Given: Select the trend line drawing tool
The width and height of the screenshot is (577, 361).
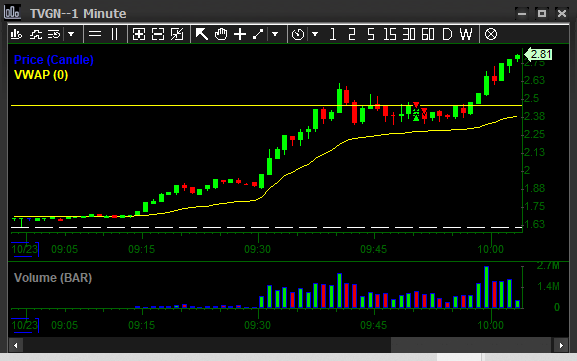Looking at the screenshot, I should pyautogui.click(x=258, y=35).
